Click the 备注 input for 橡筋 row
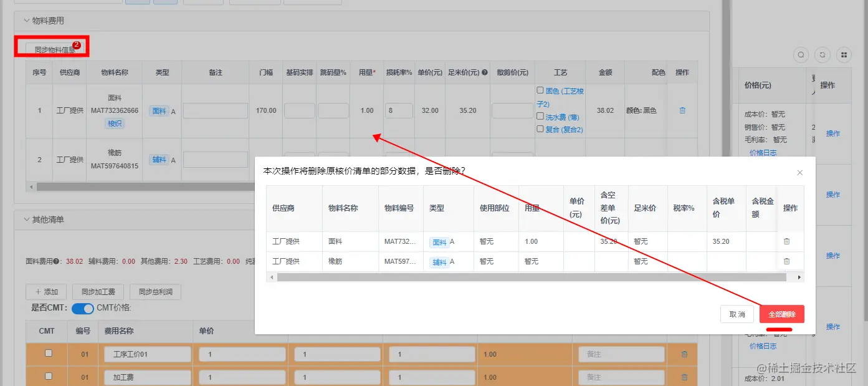Viewport: 868px width, 386px height. (216, 160)
